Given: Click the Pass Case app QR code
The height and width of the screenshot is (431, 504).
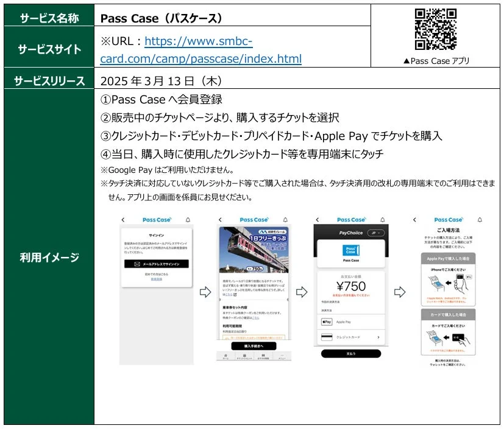Looking at the screenshot, I should pyautogui.click(x=436, y=27).
